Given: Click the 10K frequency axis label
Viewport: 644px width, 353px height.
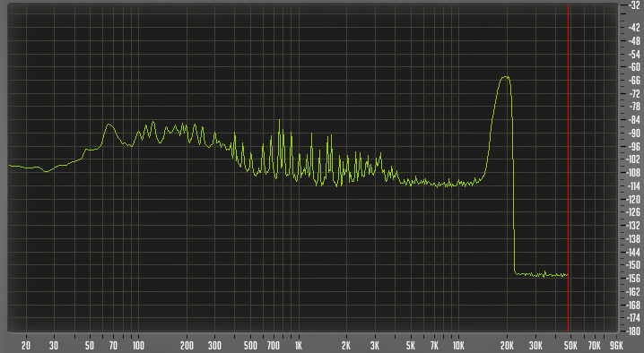Looking at the screenshot, I should pyautogui.click(x=458, y=346).
